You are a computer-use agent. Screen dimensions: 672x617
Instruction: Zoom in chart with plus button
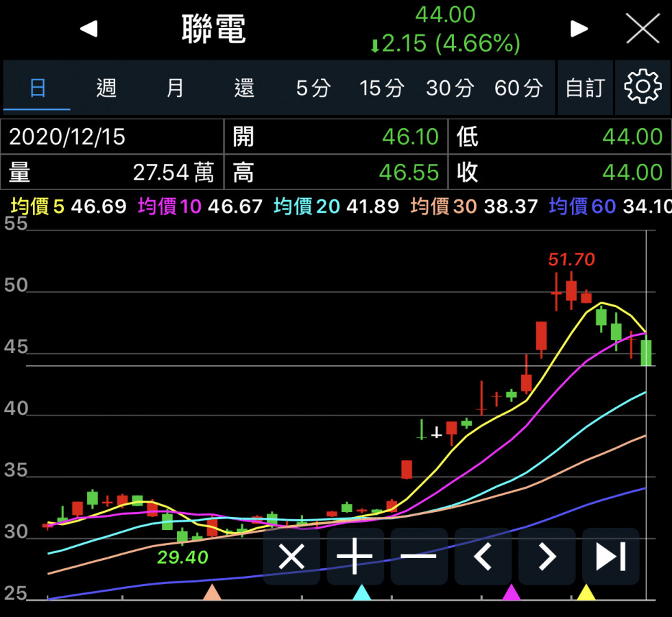tap(355, 557)
